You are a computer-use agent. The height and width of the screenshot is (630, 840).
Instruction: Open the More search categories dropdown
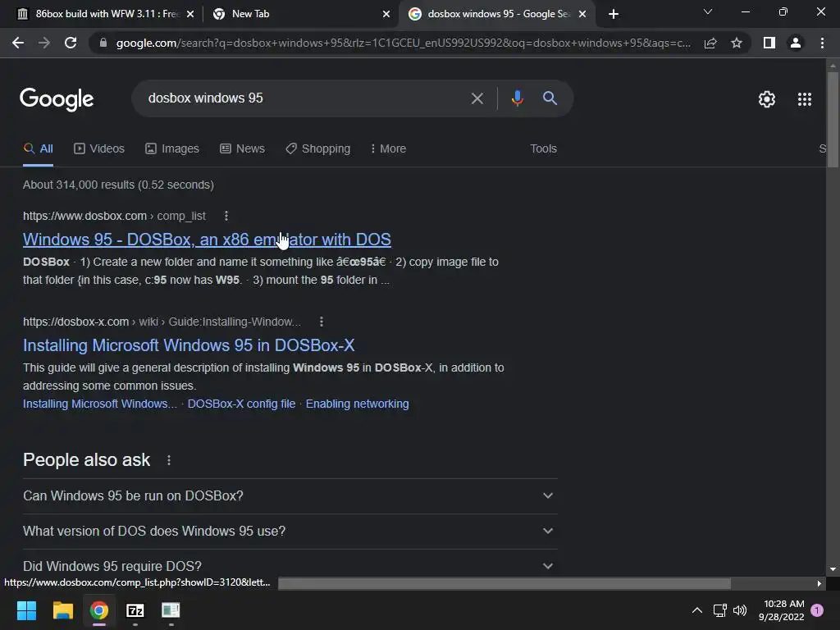point(388,149)
